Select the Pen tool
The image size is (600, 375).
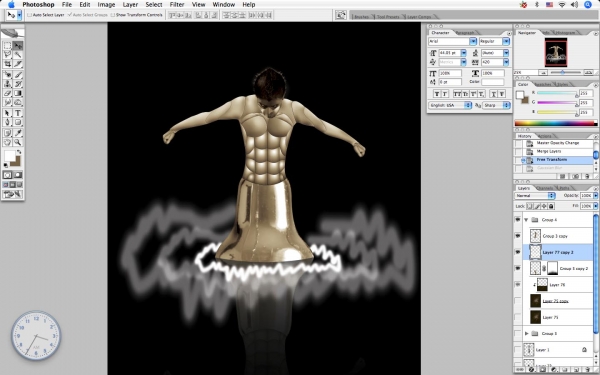pos(7,122)
